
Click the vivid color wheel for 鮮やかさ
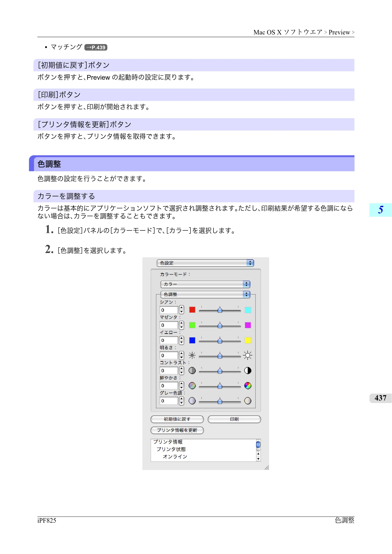(x=248, y=386)
